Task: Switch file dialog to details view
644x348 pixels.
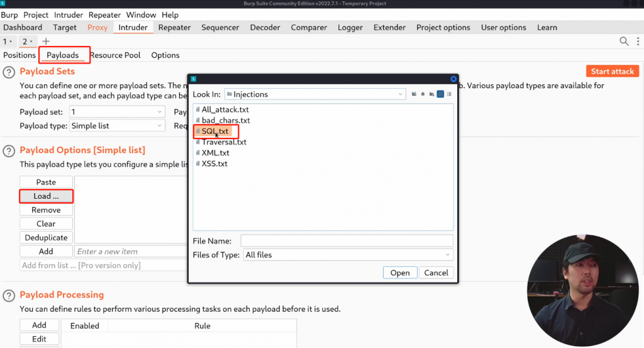Action: pos(449,94)
